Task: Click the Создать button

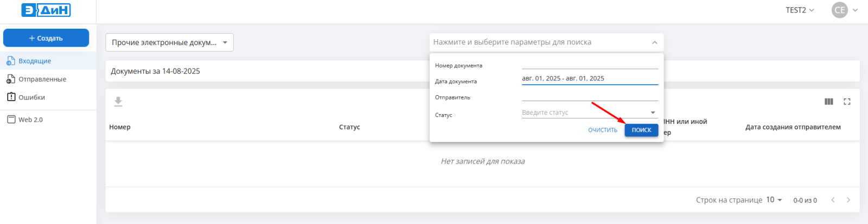Action: point(46,38)
